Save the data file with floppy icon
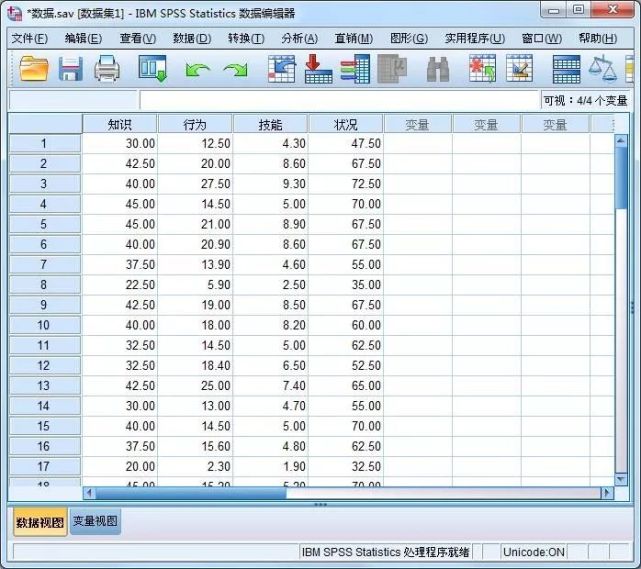641x569 pixels. (x=70, y=68)
